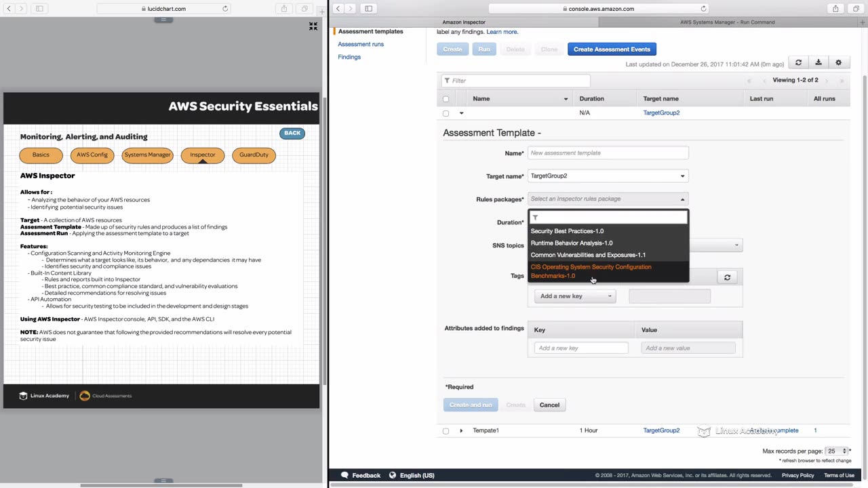Open the Terms of Use link
The width and height of the screenshot is (868, 488).
click(x=839, y=475)
